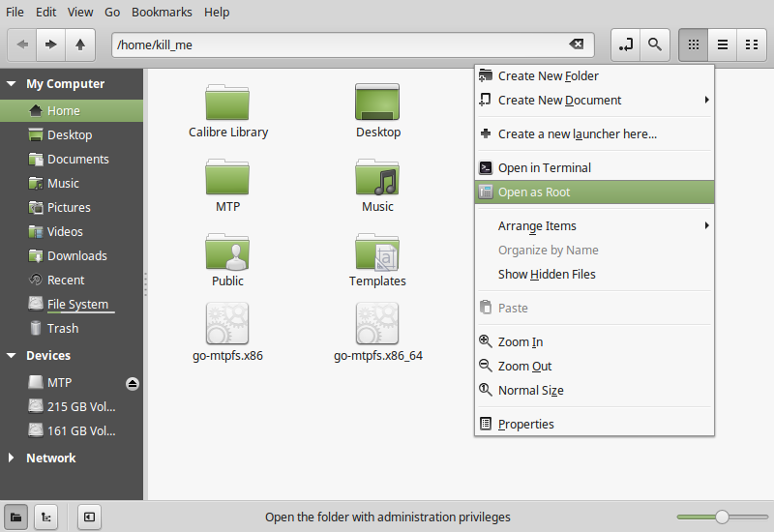Go back with the back arrow button
774x532 pixels.
tap(22, 44)
